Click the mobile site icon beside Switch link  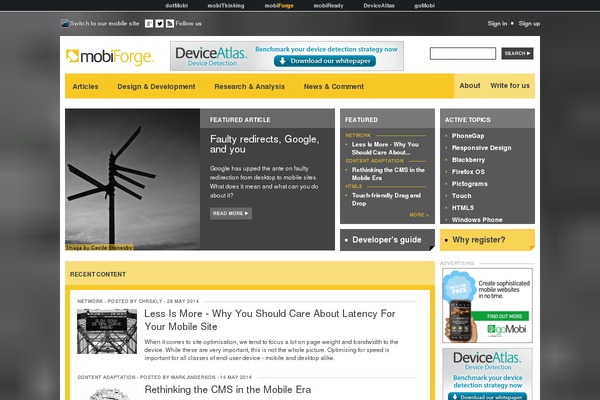[65, 23]
